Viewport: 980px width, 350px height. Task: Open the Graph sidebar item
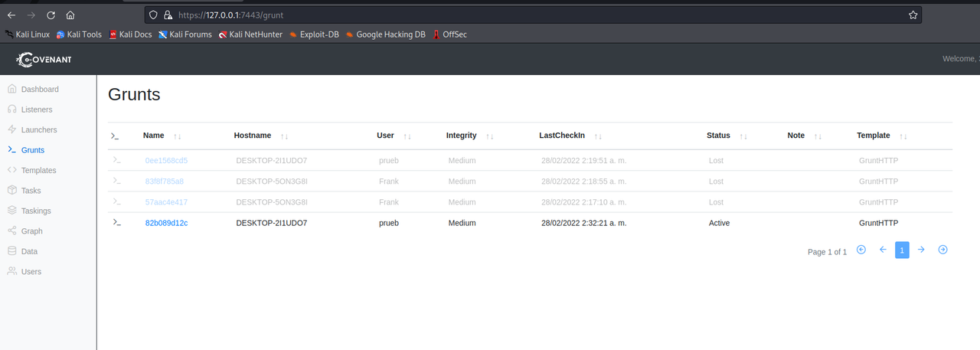24,231
